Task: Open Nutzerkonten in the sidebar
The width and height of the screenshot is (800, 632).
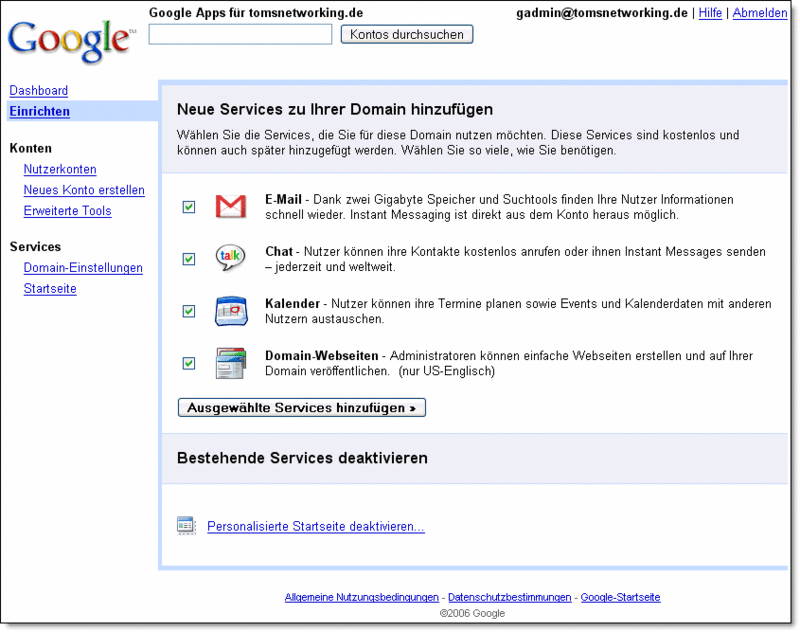Action: coord(60,169)
